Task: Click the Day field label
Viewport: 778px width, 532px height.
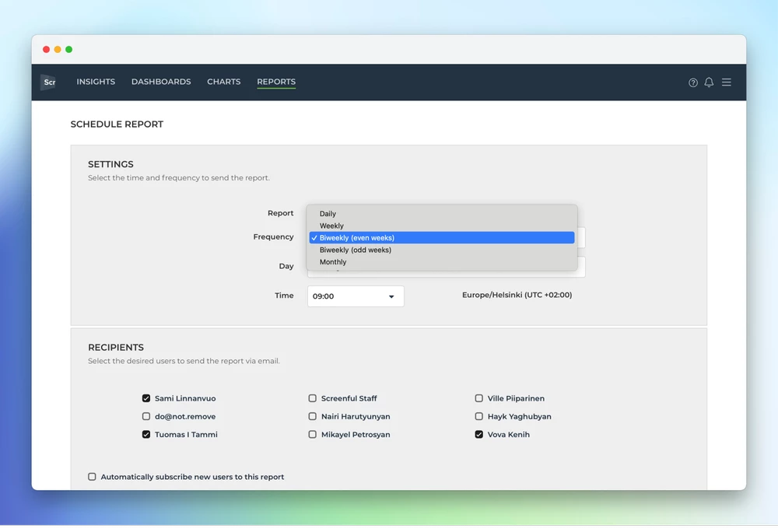Action: point(286,266)
